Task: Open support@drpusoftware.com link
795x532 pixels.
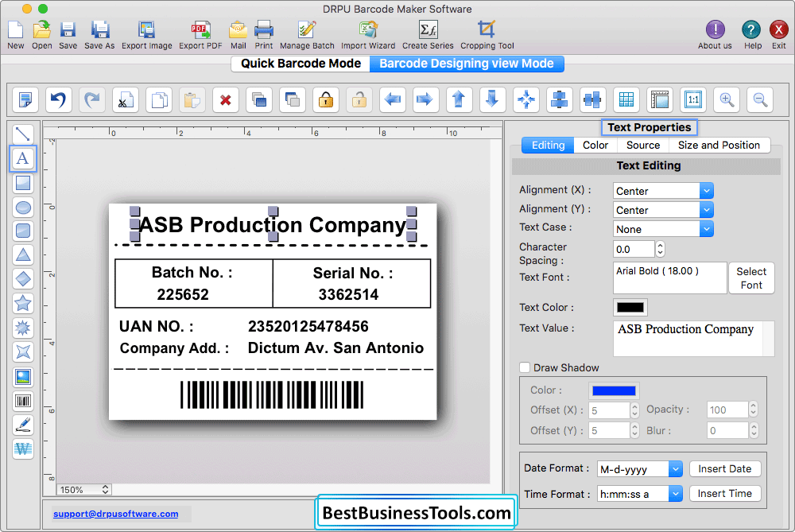Action: click(115, 514)
